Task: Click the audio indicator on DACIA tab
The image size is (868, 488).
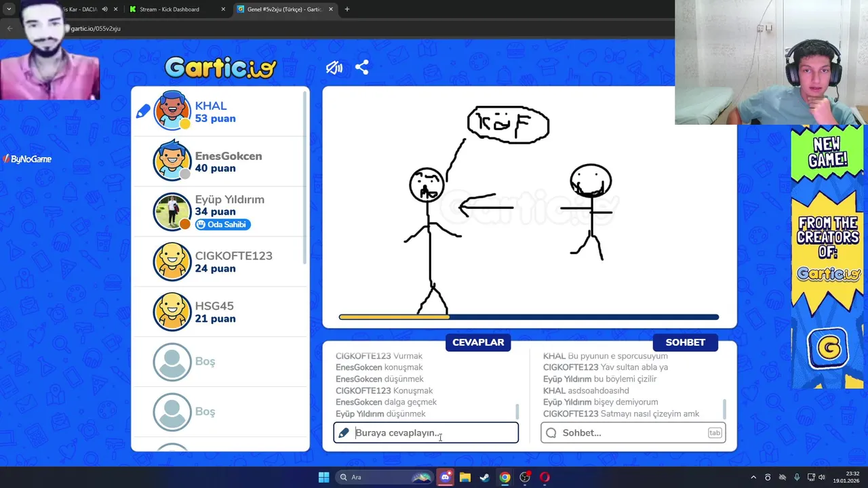Action: pyautogui.click(x=104, y=9)
